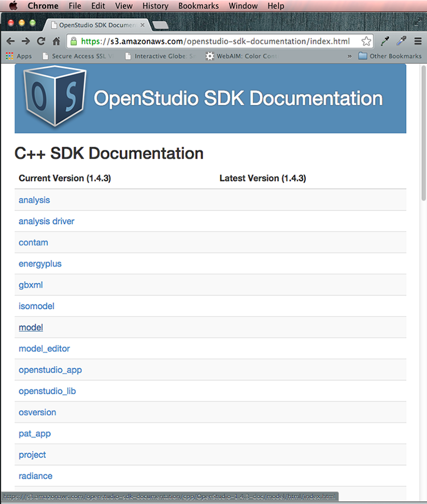Open the History menu

click(155, 6)
